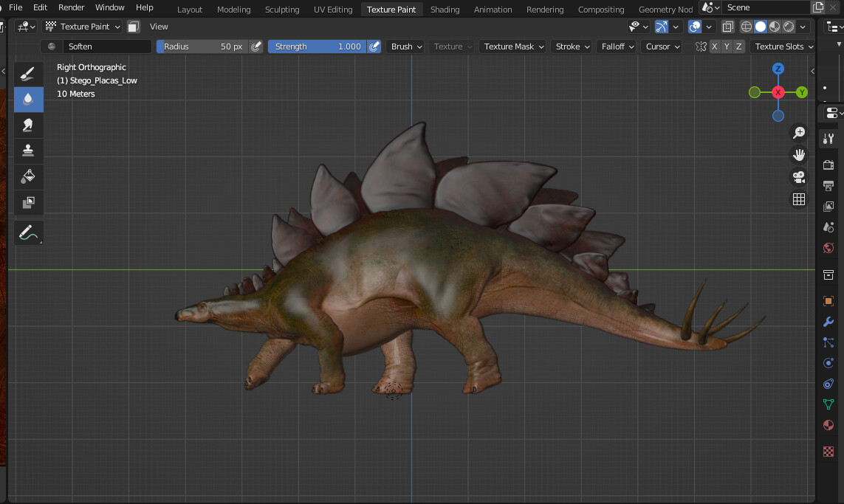This screenshot has height=504, width=844.
Task: Open the Material properties sphere icon
Action: pos(828,425)
